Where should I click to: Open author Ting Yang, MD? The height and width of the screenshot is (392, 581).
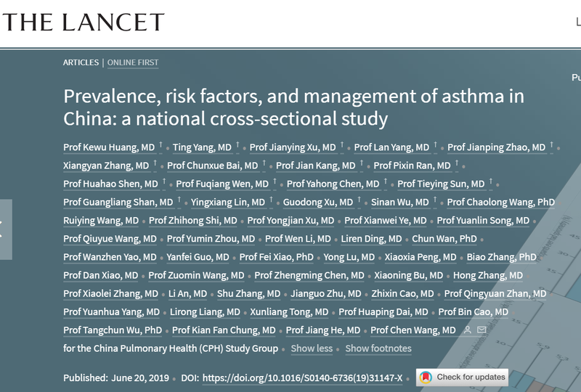[202, 147]
